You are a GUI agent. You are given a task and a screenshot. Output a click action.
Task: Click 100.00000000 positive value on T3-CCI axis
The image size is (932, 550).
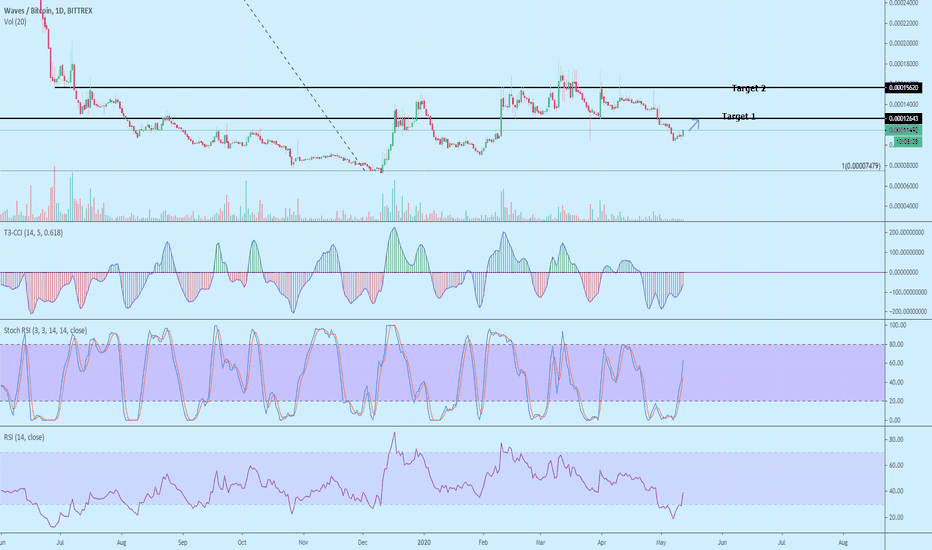(x=906, y=252)
